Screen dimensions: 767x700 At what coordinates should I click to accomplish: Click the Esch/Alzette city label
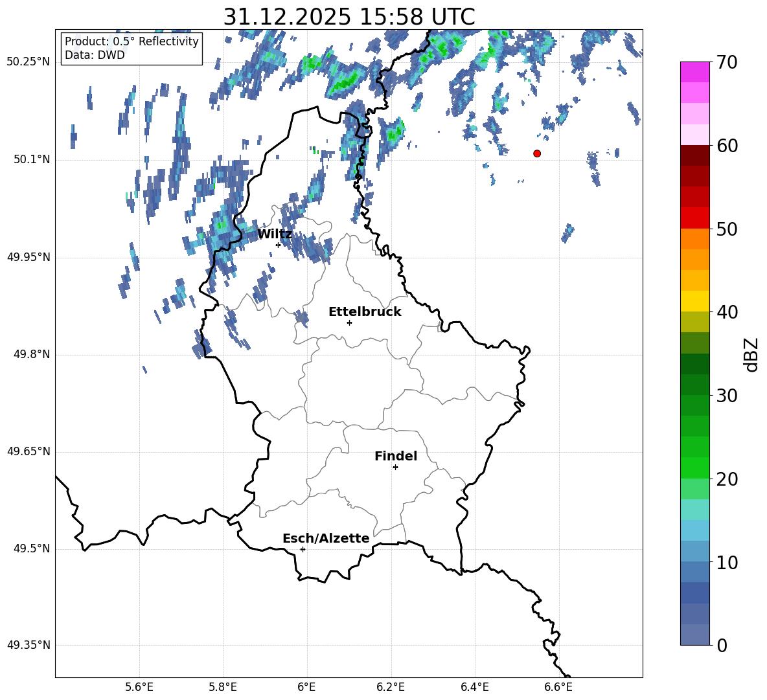(326, 538)
